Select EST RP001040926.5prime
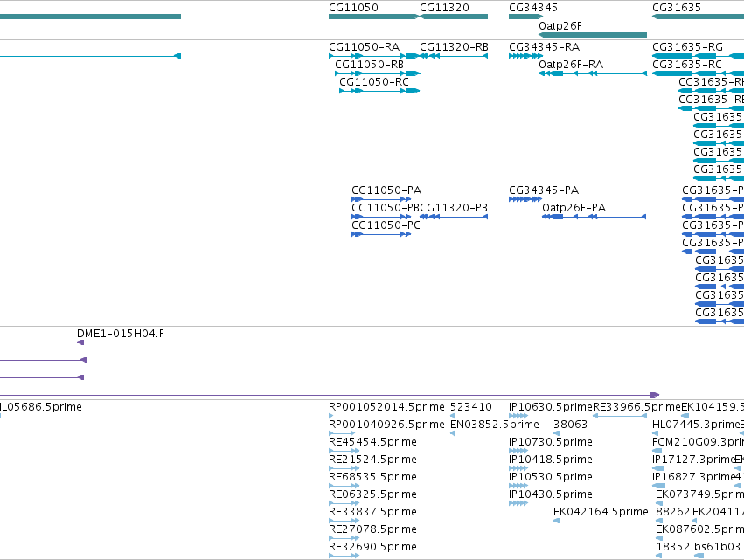The image size is (744, 560). click(342, 433)
